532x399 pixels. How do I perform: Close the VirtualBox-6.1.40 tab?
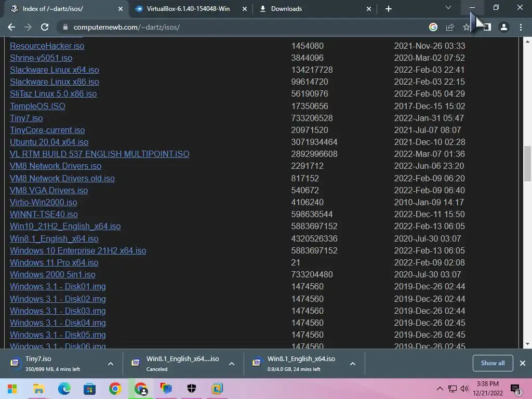coord(245,9)
